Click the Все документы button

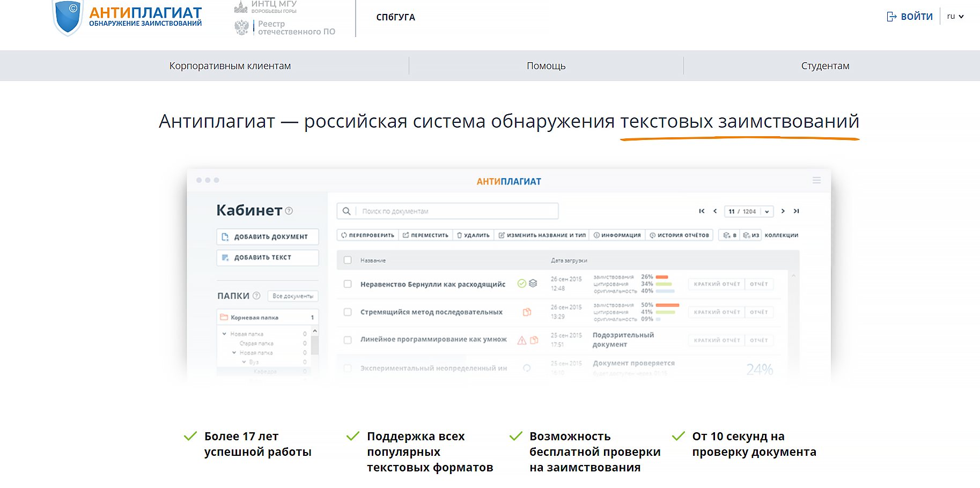[x=293, y=296]
